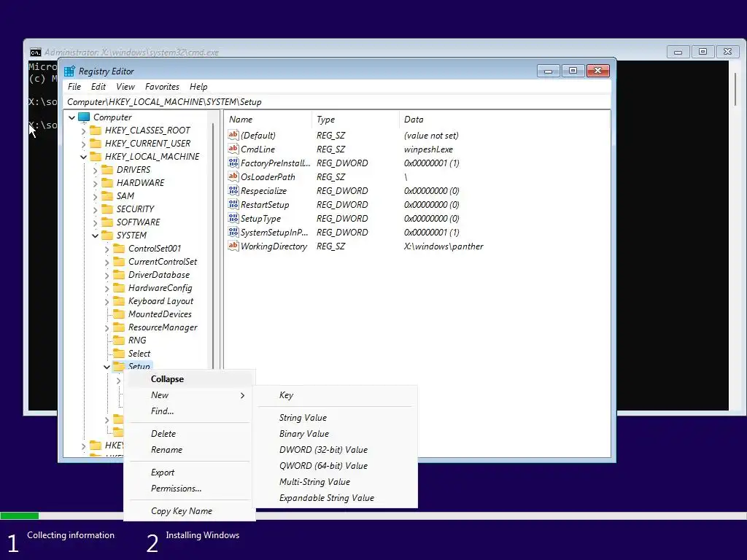Open the View menu
The image size is (747, 560).
(125, 87)
